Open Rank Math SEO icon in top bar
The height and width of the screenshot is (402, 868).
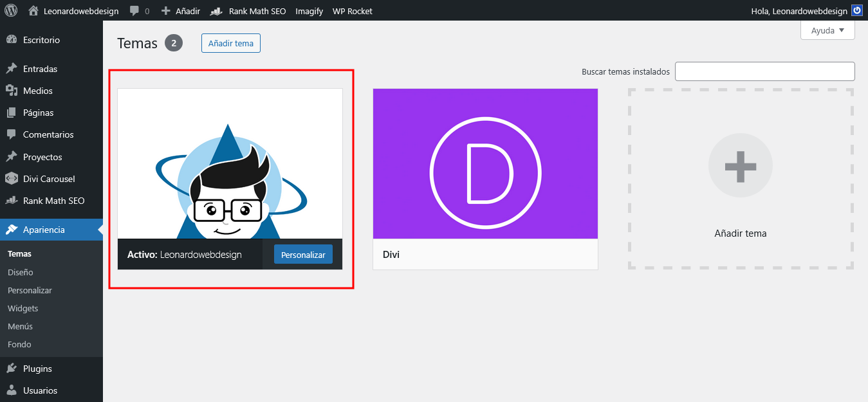tap(217, 11)
